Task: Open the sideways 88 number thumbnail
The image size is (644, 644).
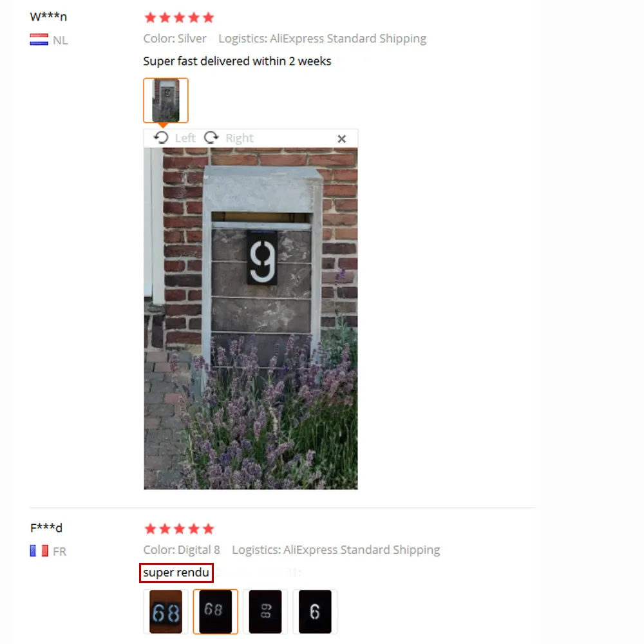Action: (265, 612)
